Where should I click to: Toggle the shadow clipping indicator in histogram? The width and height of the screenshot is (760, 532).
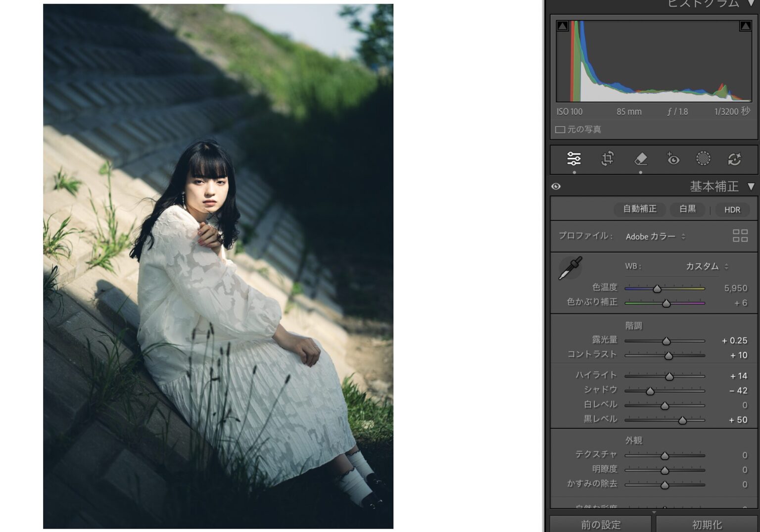pos(563,26)
